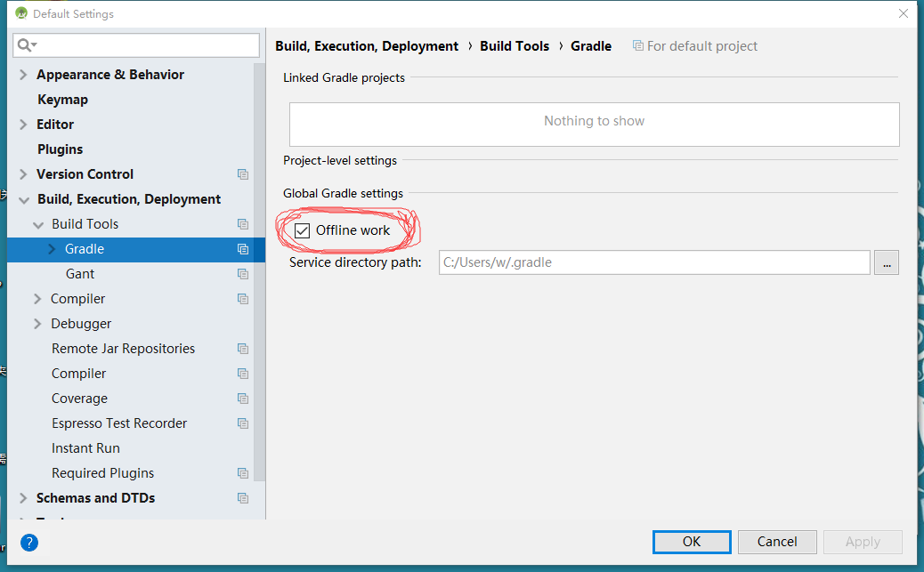This screenshot has width=924, height=572.
Task: Select Required Plugins settings item
Action: click(102, 473)
